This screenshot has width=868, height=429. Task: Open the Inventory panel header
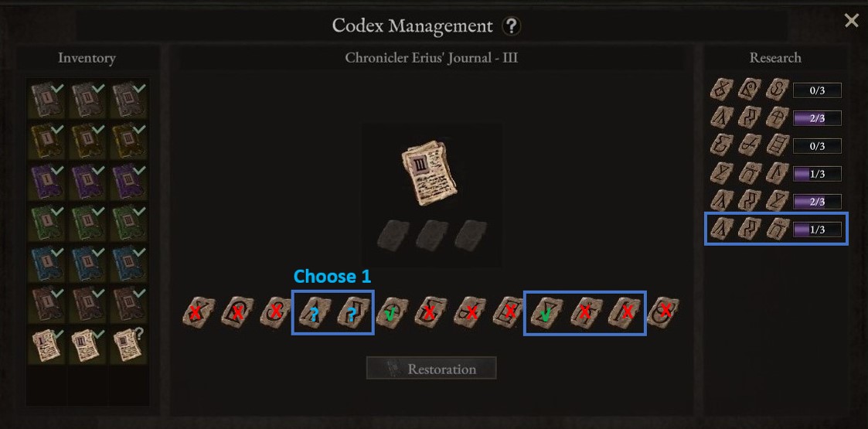click(87, 58)
